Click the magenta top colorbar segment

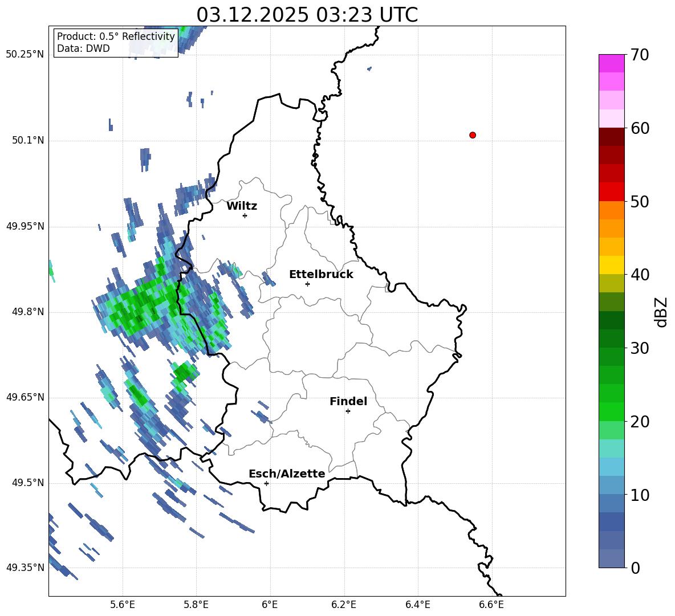pyautogui.click(x=611, y=64)
